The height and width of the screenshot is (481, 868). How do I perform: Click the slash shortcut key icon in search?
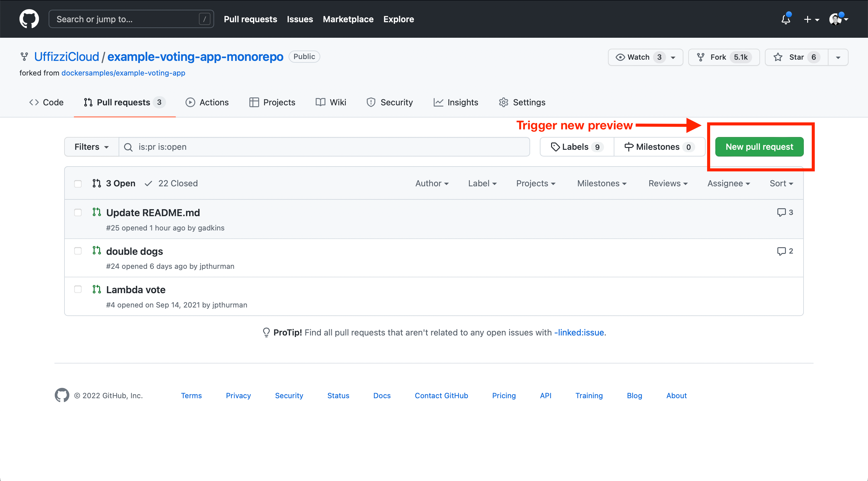(x=205, y=19)
